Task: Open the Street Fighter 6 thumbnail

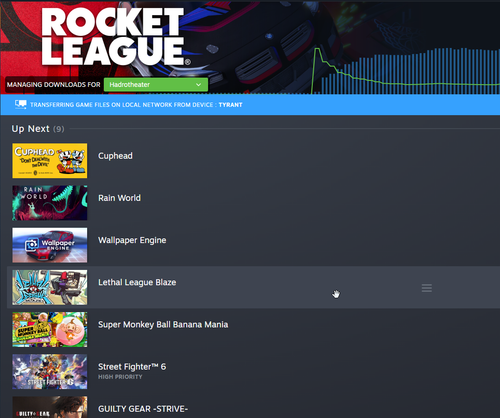Action: [x=50, y=371]
